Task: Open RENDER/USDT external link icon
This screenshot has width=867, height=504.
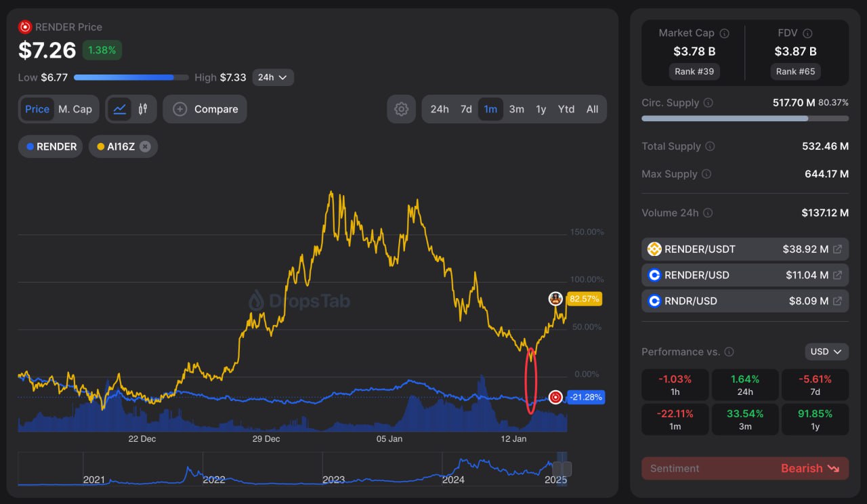Action: [x=837, y=249]
